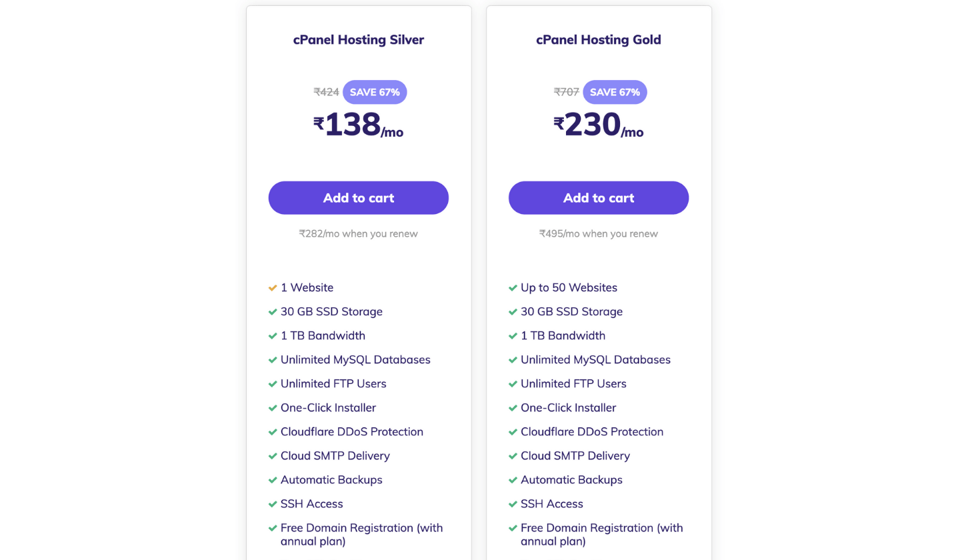Viewport: 960px width, 560px height.
Task: Click the ₹282/mo renewal note
Action: pyautogui.click(x=359, y=234)
